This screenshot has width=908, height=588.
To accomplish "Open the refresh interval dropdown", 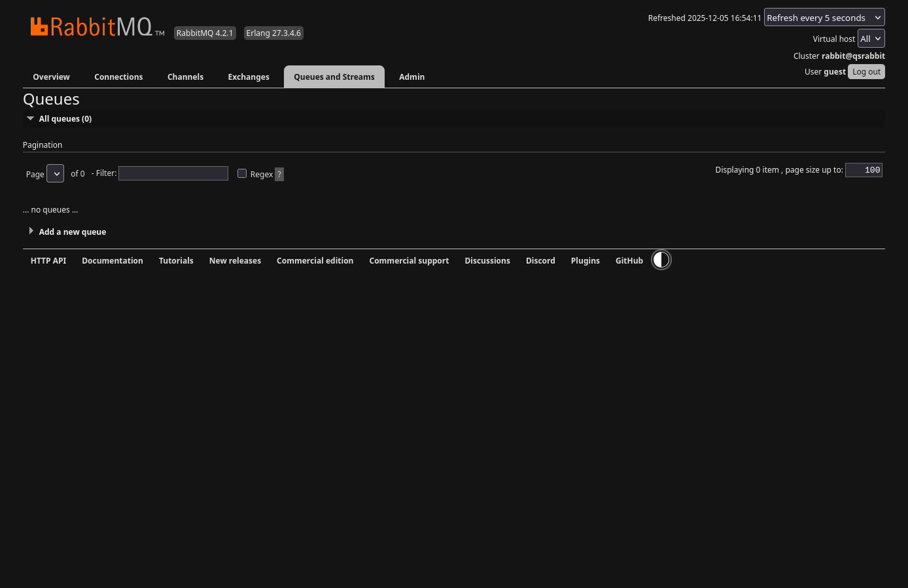I will point(824,18).
